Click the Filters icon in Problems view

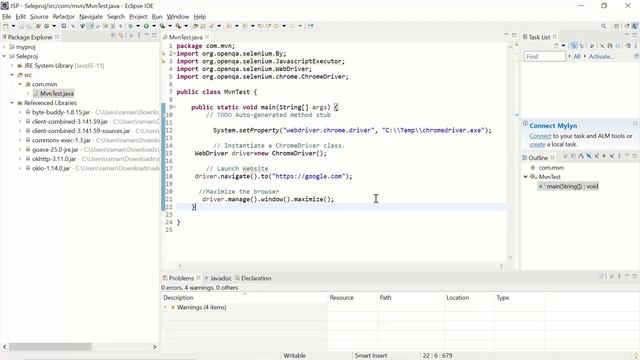click(601, 276)
